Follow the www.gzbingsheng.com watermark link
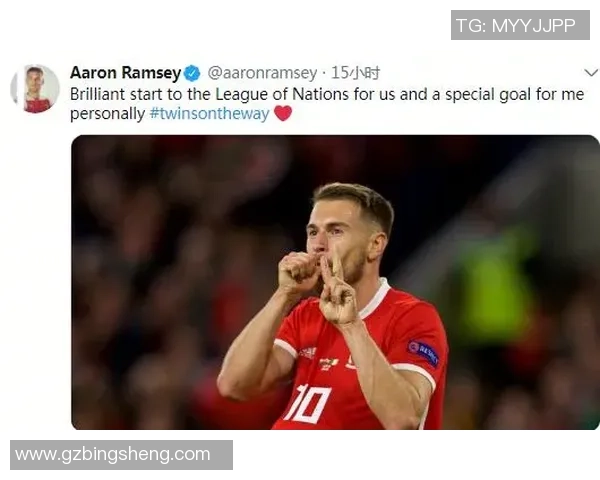Screen dimensions: 600x480 tap(121, 455)
